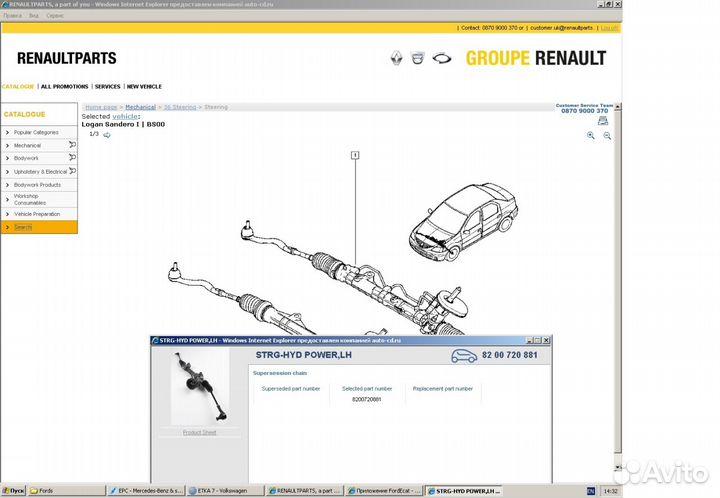720x498 pixels.
Task: Expand the Bodywork Products category
Action: [39, 185]
